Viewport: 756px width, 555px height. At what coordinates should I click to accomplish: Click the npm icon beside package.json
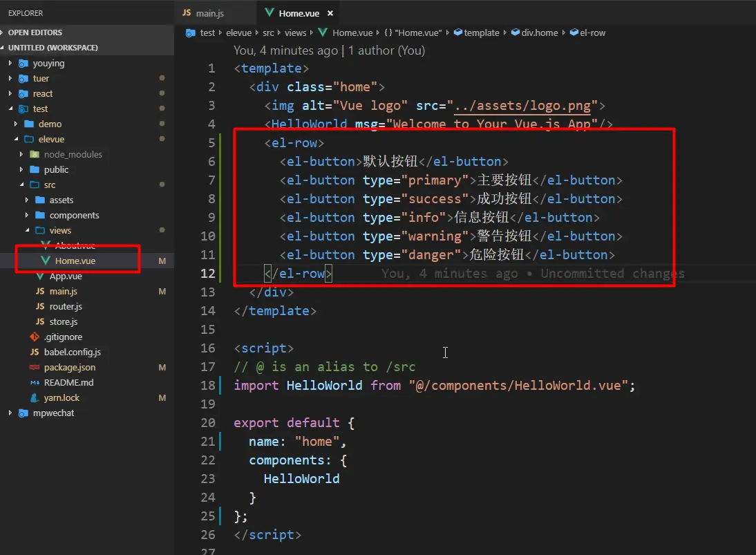click(x=35, y=368)
